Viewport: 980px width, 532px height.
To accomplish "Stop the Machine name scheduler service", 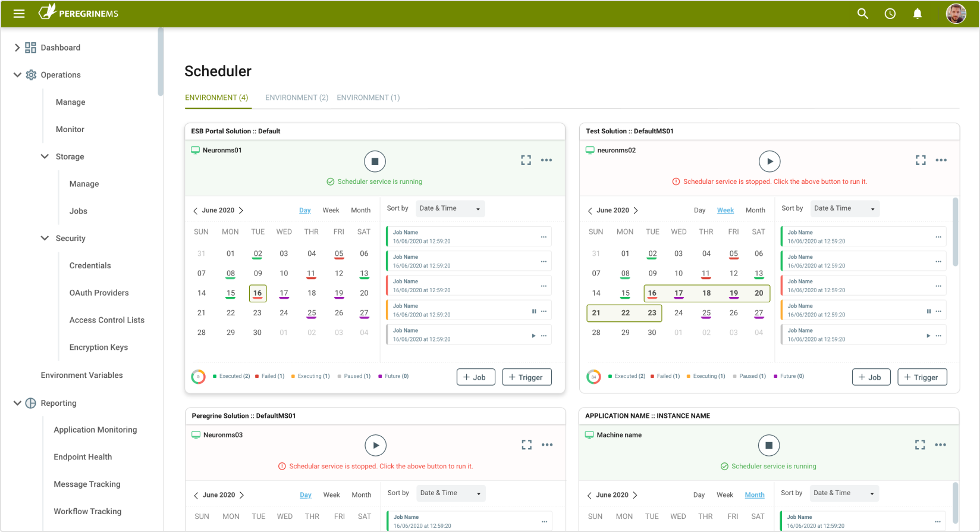I will 769,445.
